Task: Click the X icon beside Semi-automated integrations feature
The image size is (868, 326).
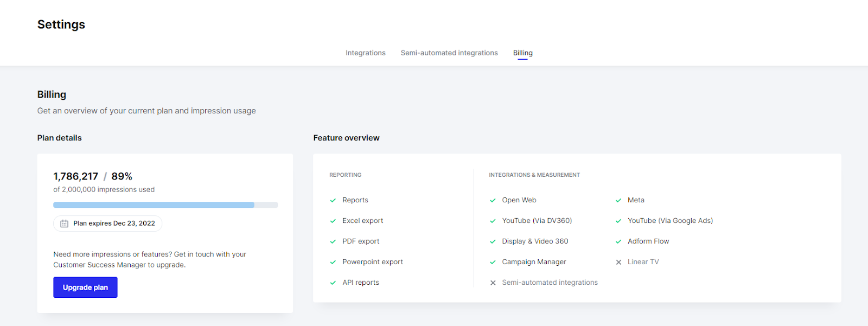Action: tap(493, 283)
